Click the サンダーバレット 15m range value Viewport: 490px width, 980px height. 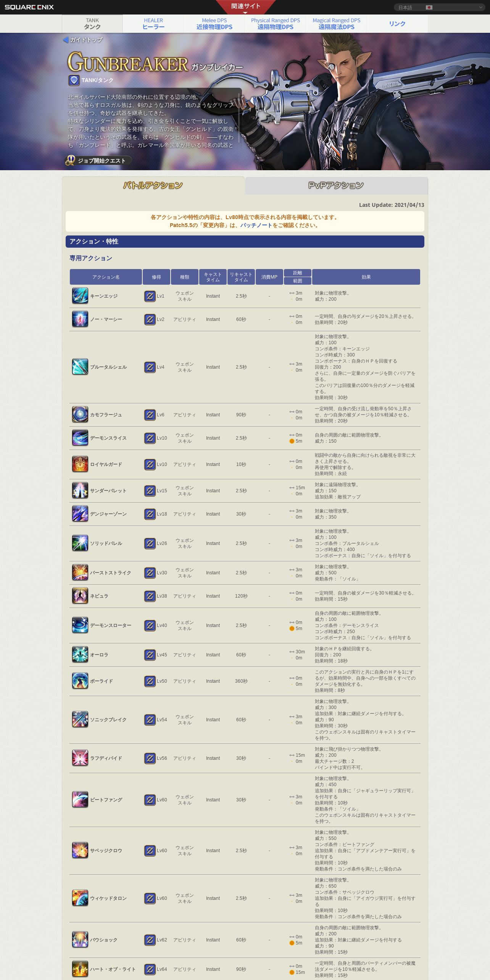click(x=300, y=488)
